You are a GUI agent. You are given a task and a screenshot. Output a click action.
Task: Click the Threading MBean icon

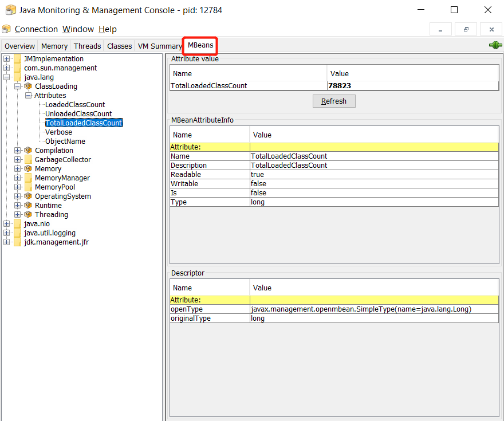tap(28, 214)
